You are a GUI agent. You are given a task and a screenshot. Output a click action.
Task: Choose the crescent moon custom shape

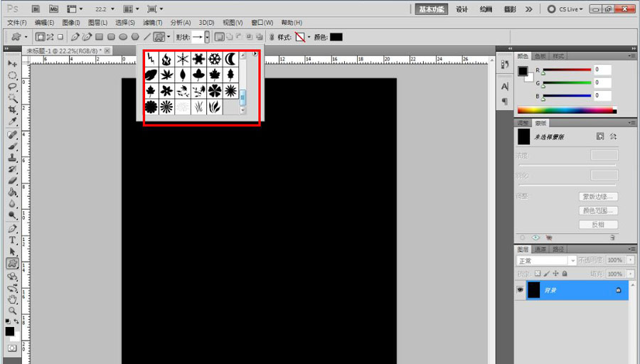click(230, 59)
